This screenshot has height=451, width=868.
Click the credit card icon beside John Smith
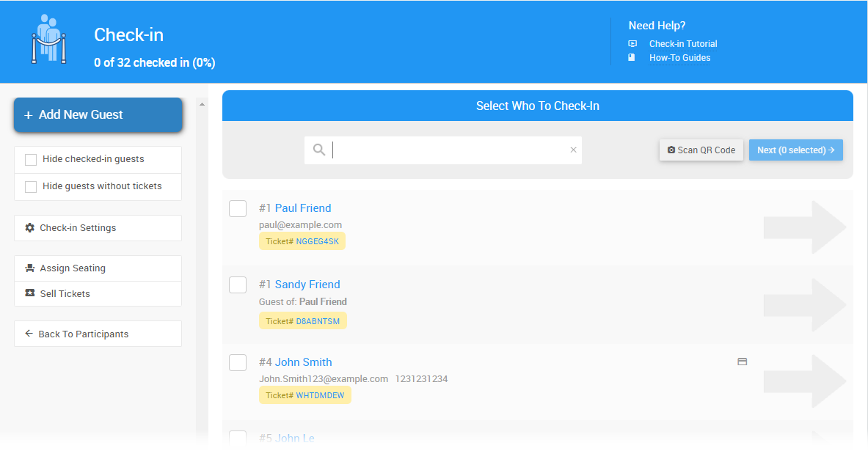742,362
